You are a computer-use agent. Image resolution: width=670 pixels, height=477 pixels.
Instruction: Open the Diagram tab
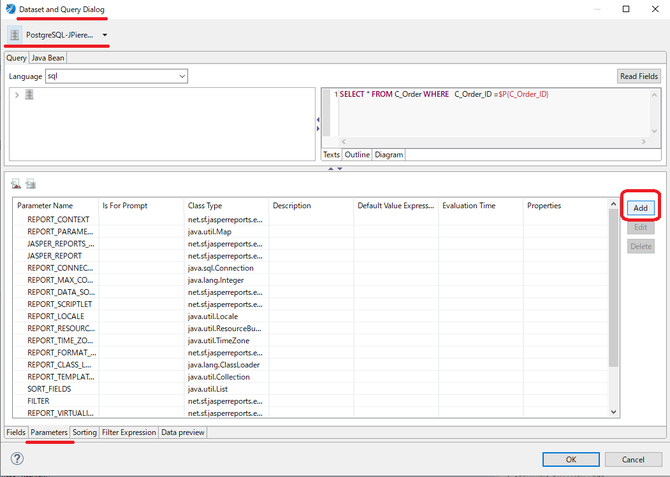coord(388,155)
